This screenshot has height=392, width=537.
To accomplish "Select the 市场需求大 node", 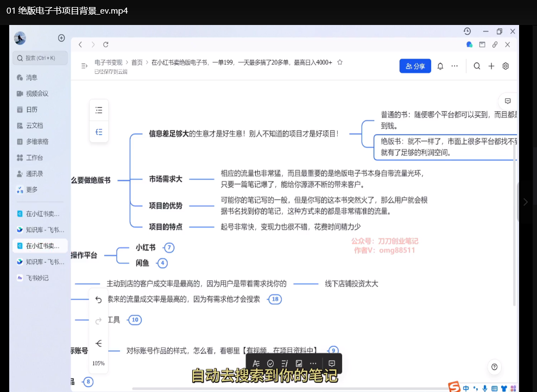I will [166, 179].
